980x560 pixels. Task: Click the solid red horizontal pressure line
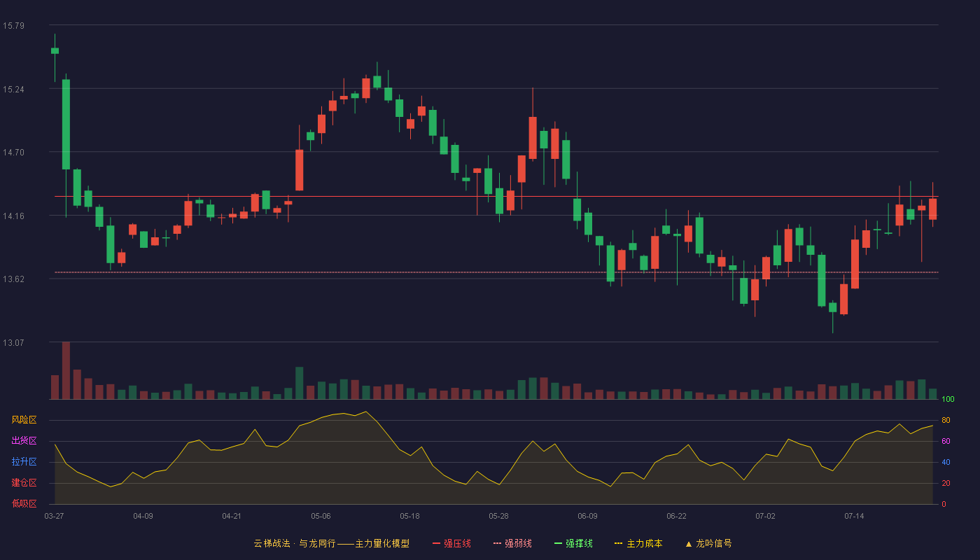coord(496,197)
